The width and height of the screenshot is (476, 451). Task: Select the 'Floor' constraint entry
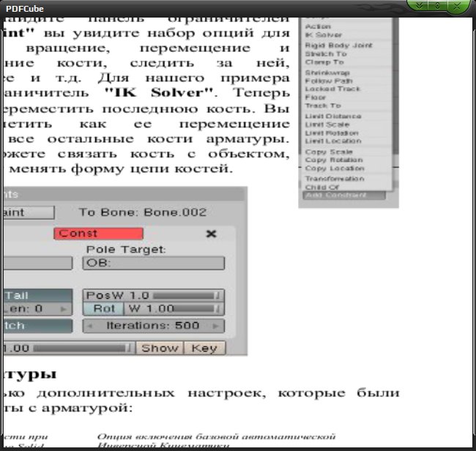click(315, 97)
